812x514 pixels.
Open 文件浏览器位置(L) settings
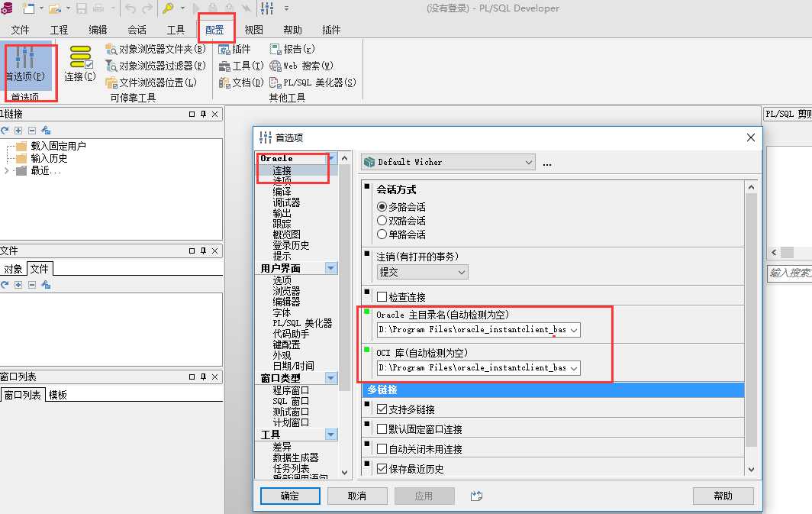point(150,82)
